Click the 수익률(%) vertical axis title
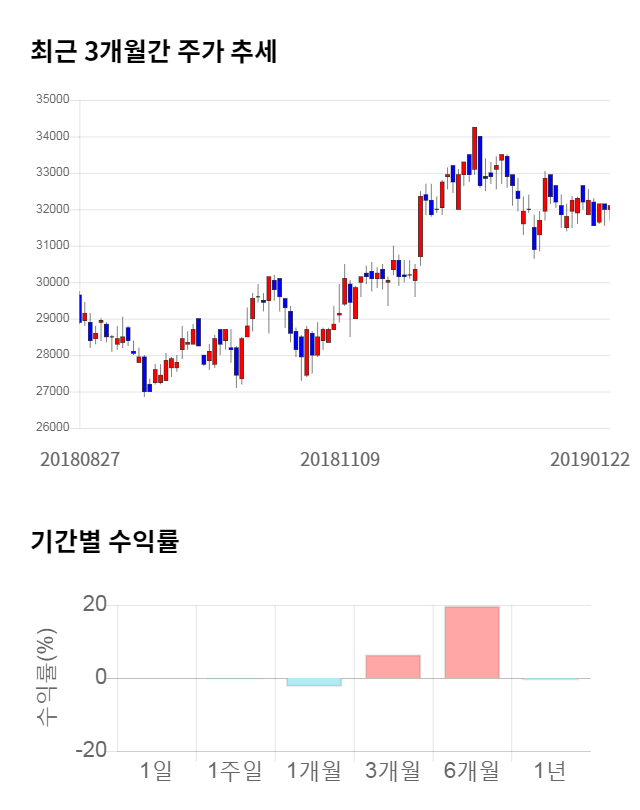Image resolution: width=640 pixels, height=810 pixels. (47, 677)
